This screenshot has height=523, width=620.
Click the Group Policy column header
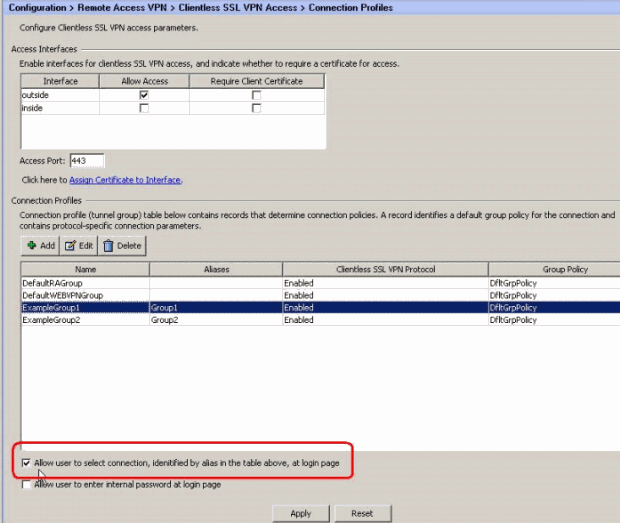pos(554,269)
